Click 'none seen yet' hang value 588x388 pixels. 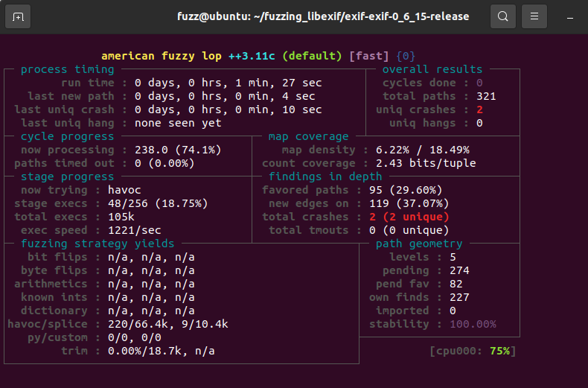click(178, 123)
